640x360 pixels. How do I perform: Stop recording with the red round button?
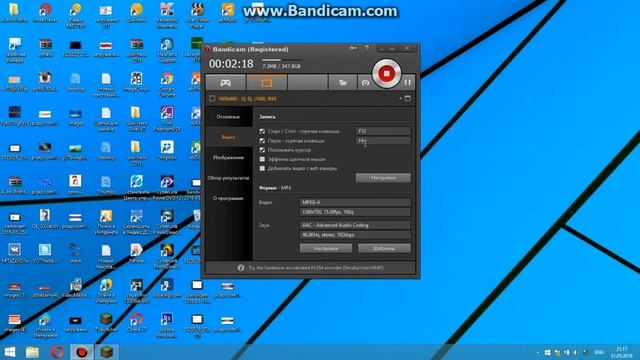click(386, 73)
